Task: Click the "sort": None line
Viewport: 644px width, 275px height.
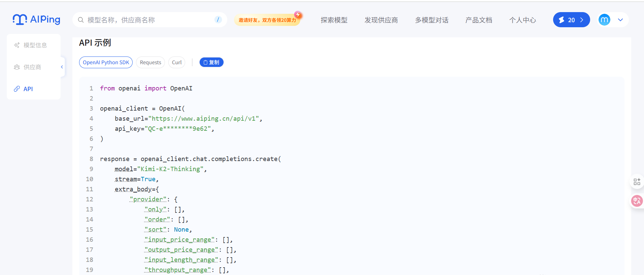Action: [168, 229]
